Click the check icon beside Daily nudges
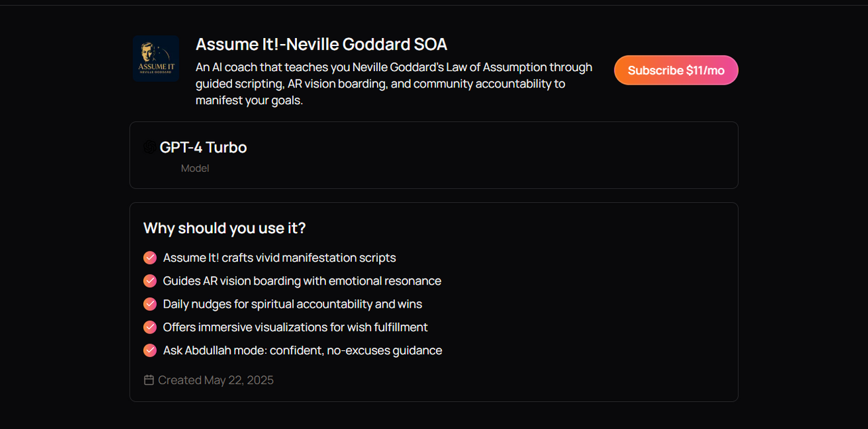Screen dimensions: 868x429 (150, 304)
